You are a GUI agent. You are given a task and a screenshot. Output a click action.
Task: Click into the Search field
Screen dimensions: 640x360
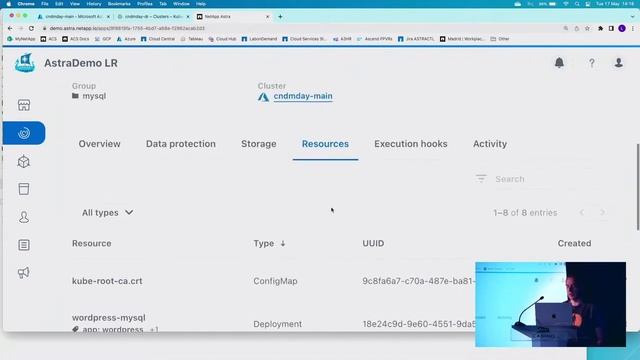[543, 179]
